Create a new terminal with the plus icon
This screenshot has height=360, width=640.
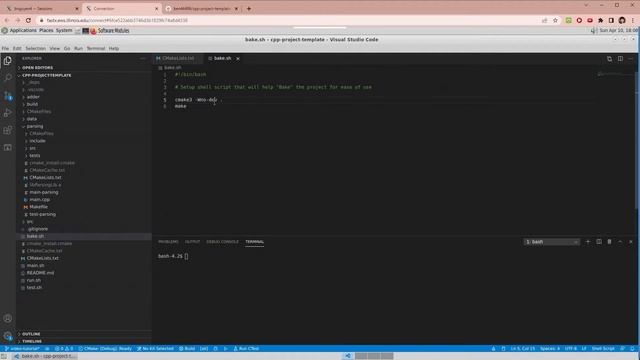pyautogui.click(x=588, y=242)
